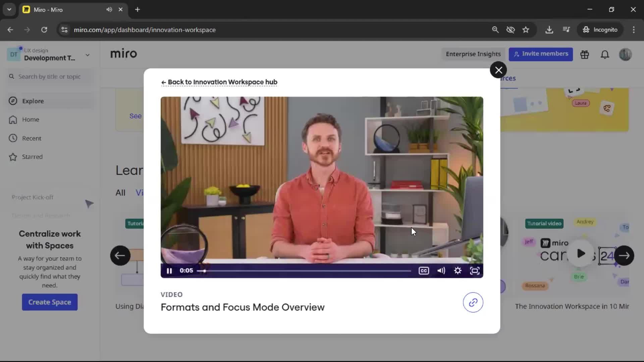Toggle closed captions on the video
The height and width of the screenshot is (362, 644).
424,271
